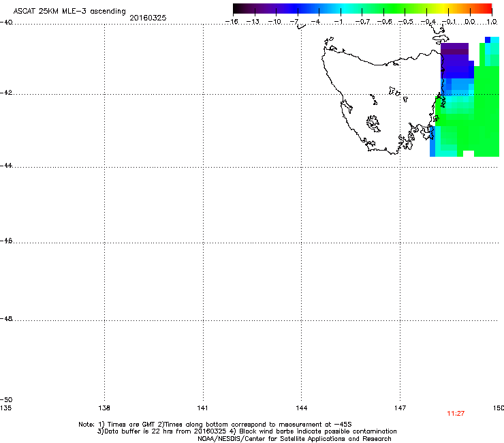This screenshot has height=443, width=504.
Task: Click the colorbar tick label '-4'
Action: 315,22
